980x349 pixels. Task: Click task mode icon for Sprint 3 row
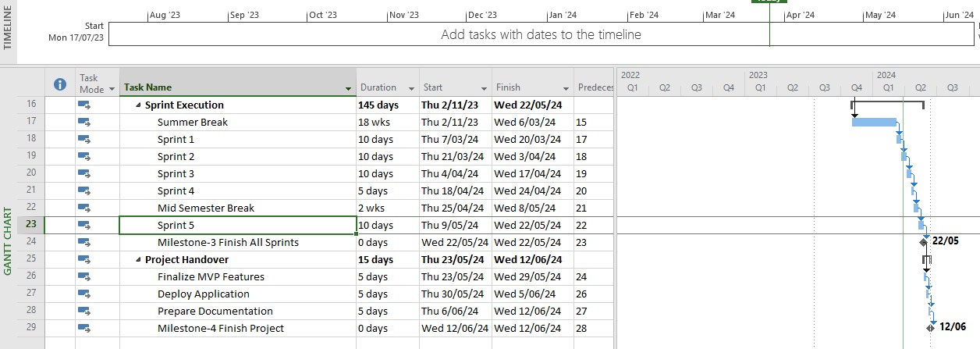pos(84,173)
